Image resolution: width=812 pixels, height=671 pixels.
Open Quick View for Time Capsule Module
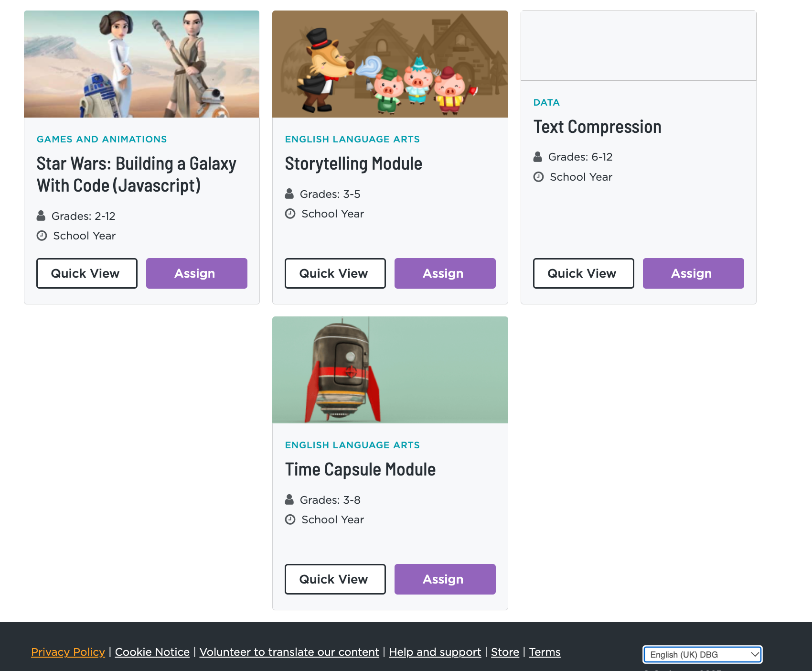[335, 579]
